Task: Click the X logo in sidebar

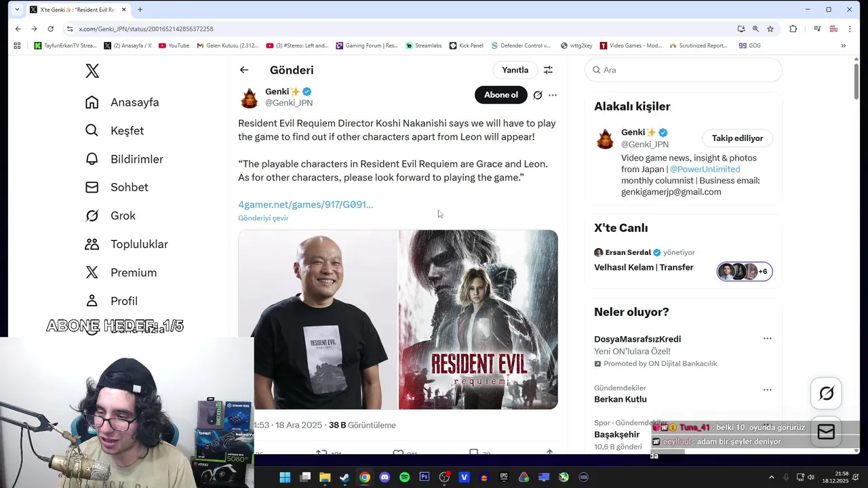Action: click(x=92, y=70)
